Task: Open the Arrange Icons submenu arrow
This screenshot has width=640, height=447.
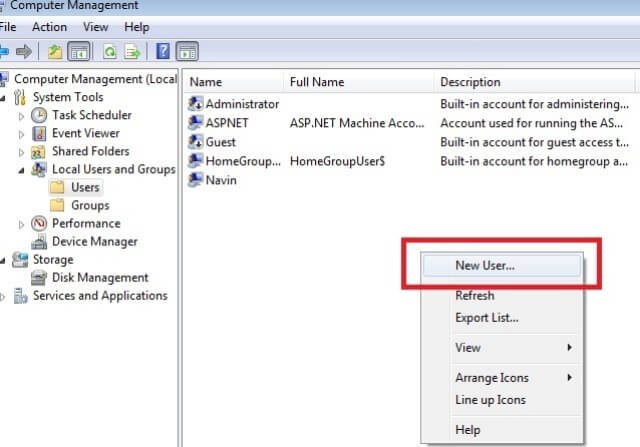Action: click(569, 377)
